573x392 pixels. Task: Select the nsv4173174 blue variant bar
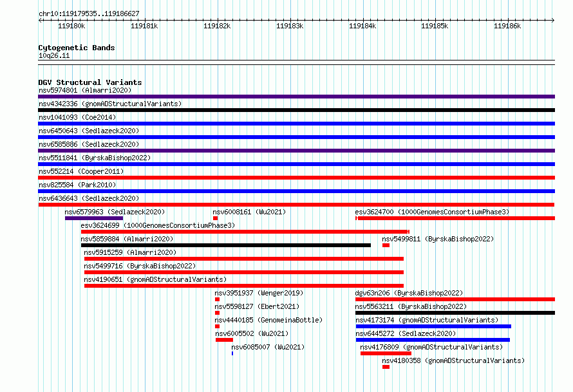click(433, 326)
